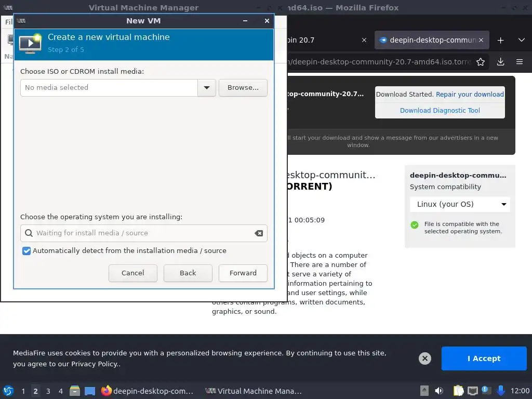Image resolution: width=532 pixels, height=399 pixels.
Task: Focus the operating system search field
Action: tap(144, 233)
